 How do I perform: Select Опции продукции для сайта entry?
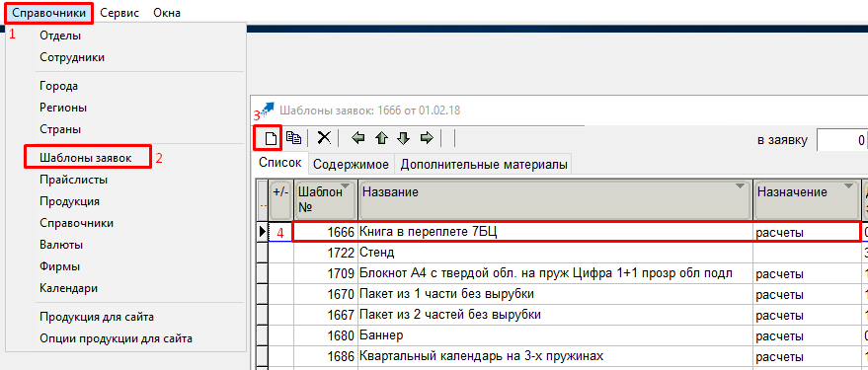[117, 338]
